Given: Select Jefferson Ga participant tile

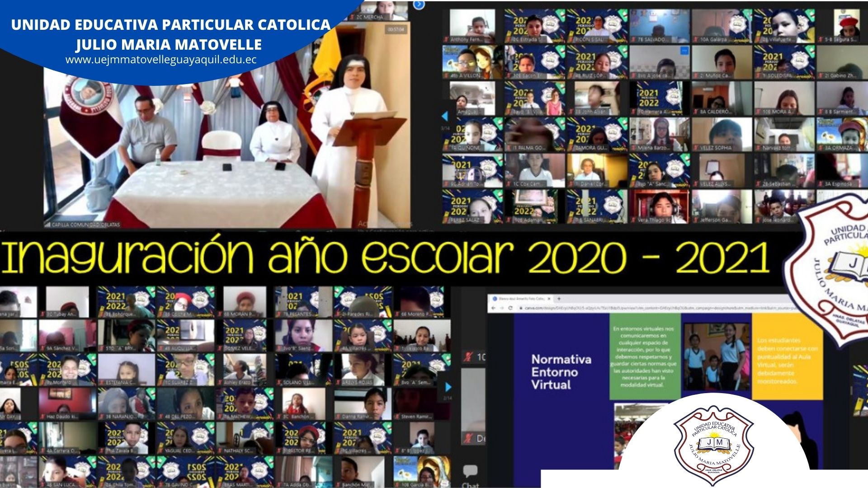Looking at the screenshot, I should tap(722, 206).
